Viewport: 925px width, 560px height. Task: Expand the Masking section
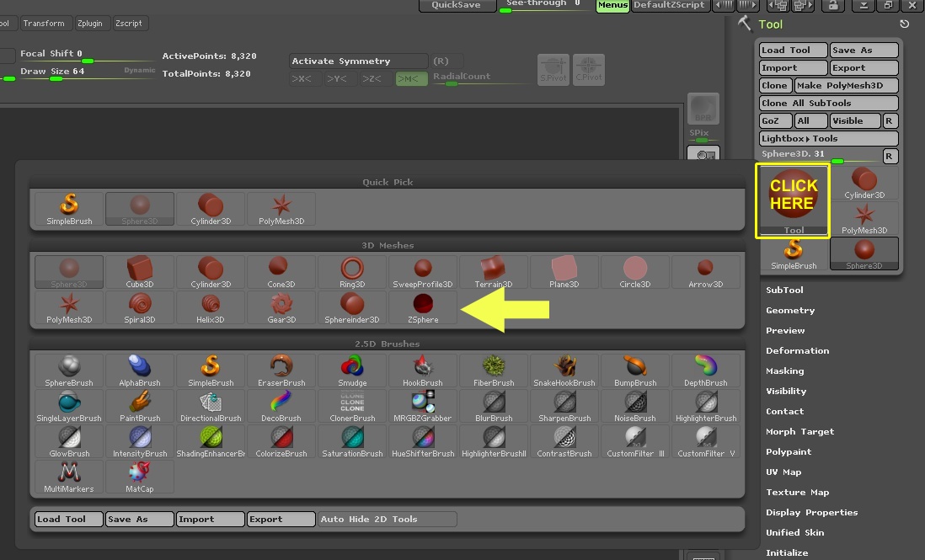click(785, 371)
